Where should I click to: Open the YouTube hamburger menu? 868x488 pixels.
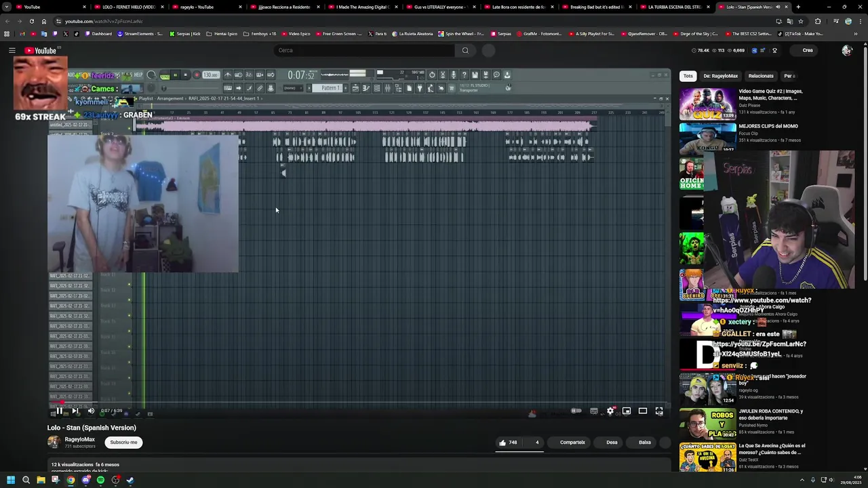pos(12,50)
